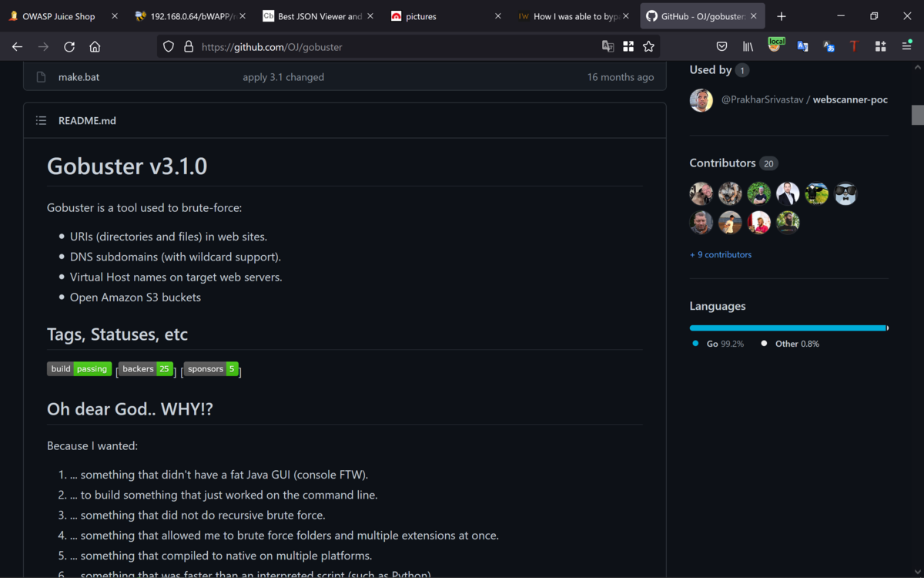Open the apply 3.1 changed commit
The height and width of the screenshot is (578, 924).
(x=283, y=77)
